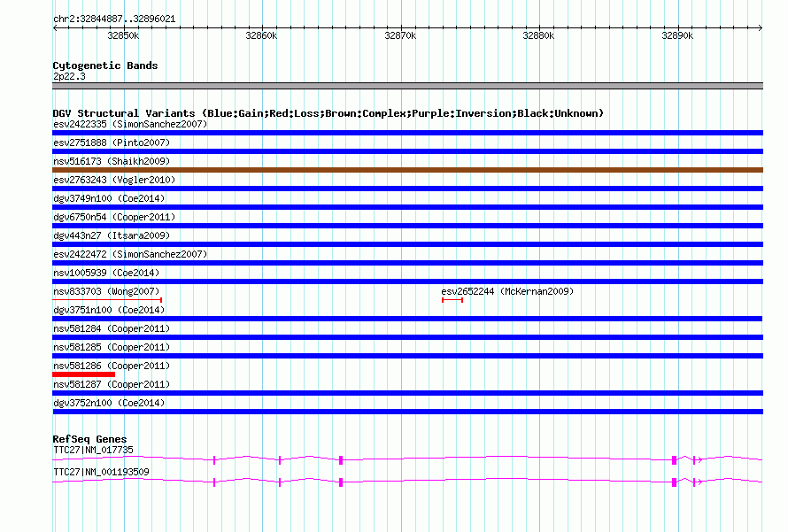This screenshot has width=788, height=532.
Task: Click the nsv516173 (Shaikh2009) label
Action: (112, 161)
